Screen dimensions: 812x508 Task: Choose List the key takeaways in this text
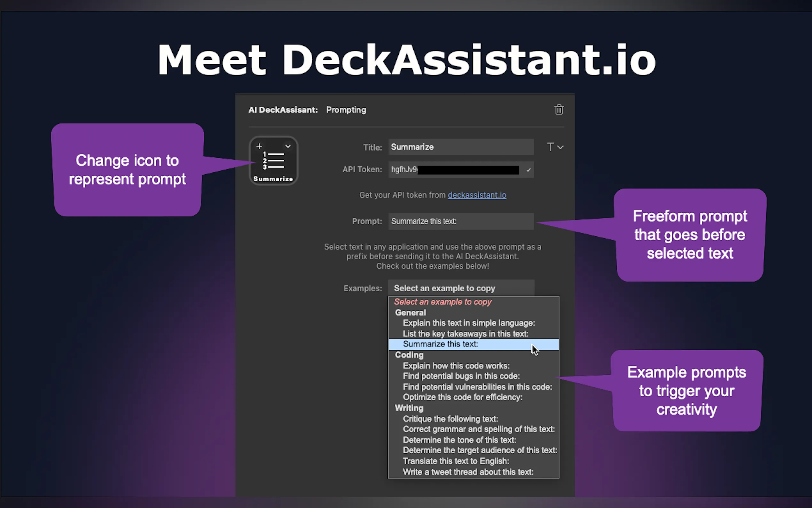[465, 333]
